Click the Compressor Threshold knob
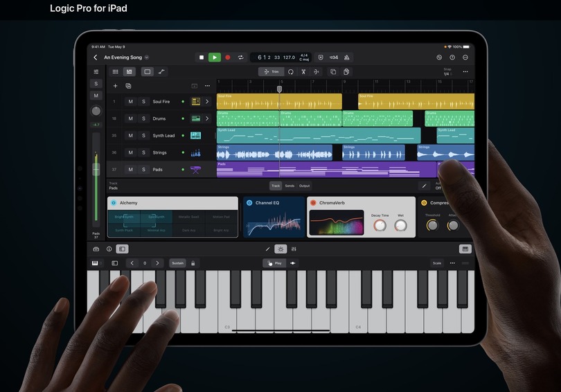This screenshot has height=392, width=561. coord(432,225)
